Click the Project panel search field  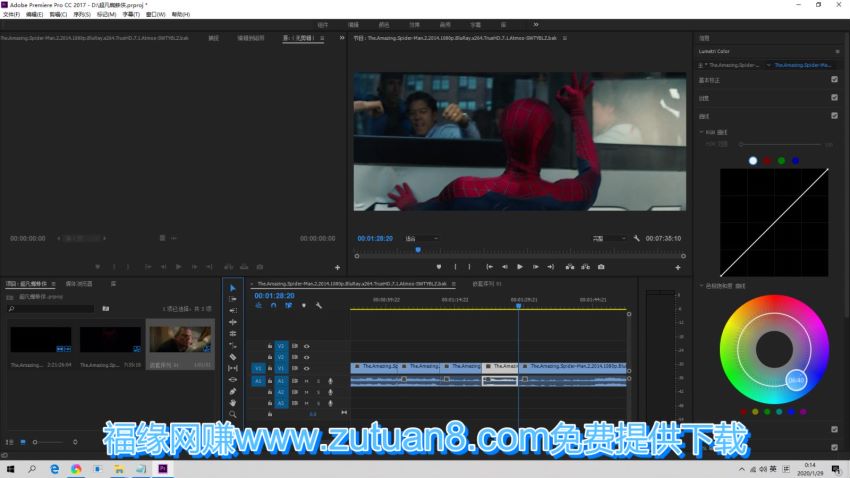[x=50, y=309]
